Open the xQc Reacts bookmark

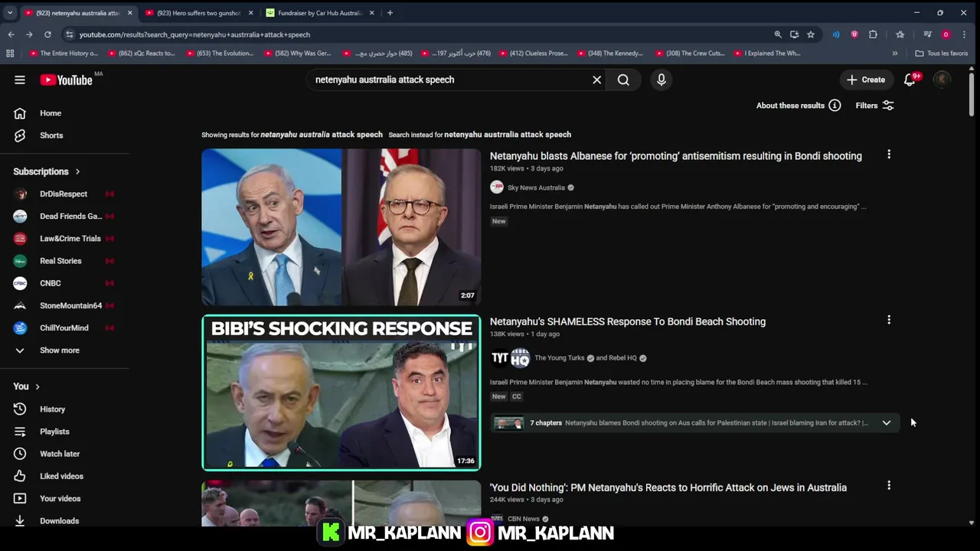[142, 54]
